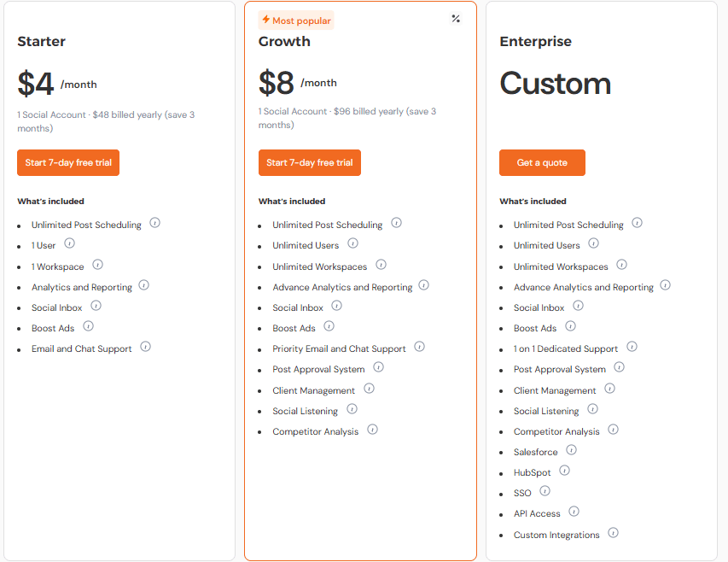Start the 7-day free trial for Starter plan

[67, 162]
